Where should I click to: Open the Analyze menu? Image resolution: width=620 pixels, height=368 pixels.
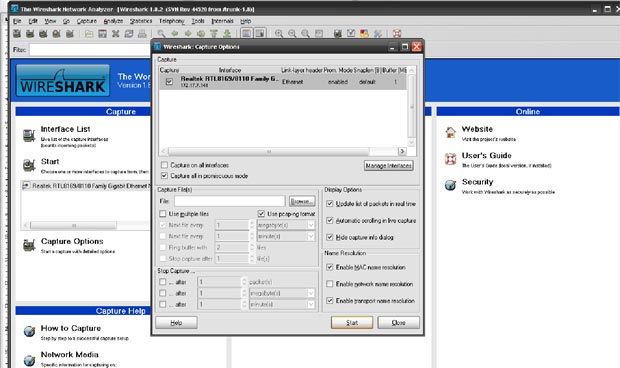(x=113, y=21)
